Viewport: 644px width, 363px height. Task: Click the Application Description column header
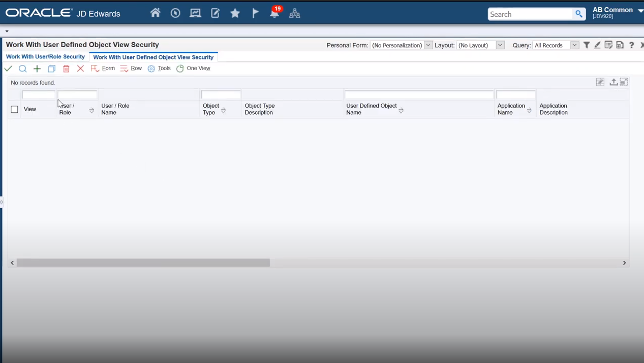[554, 109]
